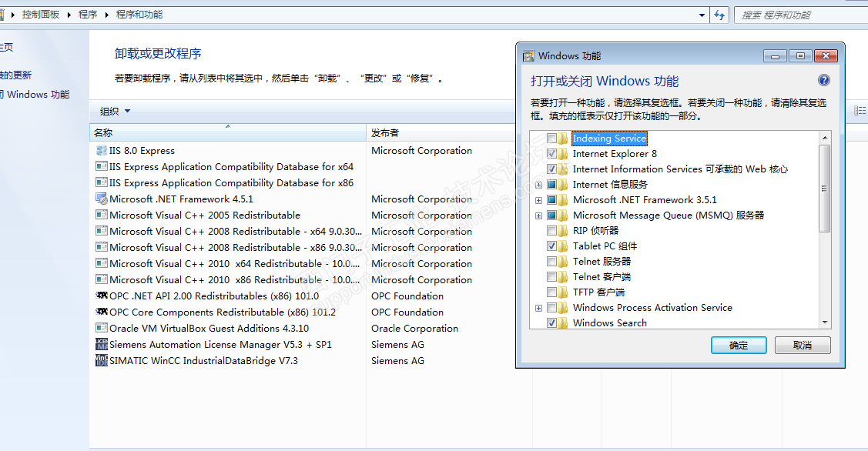Dismiss the dialog with 取消 button
This screenshot has width=868, height=451.
(803, 346)
